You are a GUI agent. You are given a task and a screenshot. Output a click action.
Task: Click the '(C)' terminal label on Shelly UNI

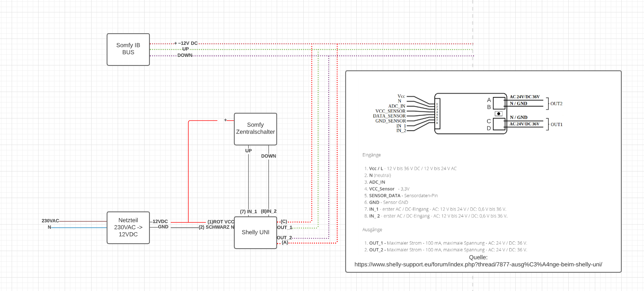(x=284, y=221)
